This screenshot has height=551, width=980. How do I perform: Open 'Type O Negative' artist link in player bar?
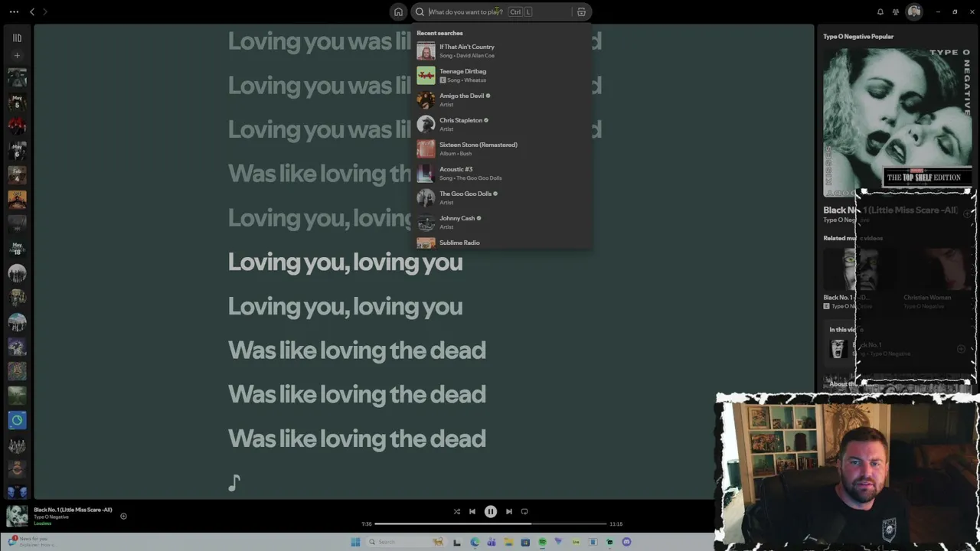(x=51, y=517)
